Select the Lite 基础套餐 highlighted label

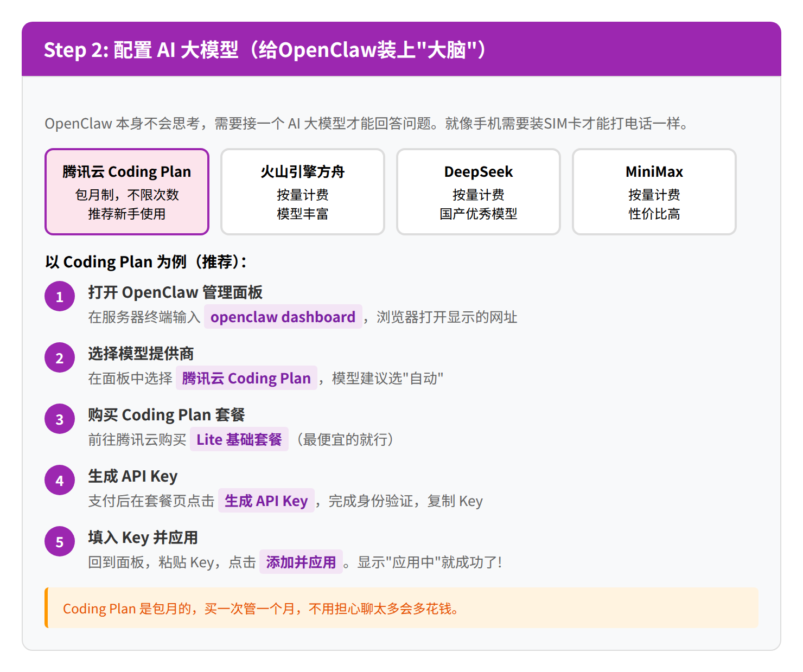(x=239, y=439)
